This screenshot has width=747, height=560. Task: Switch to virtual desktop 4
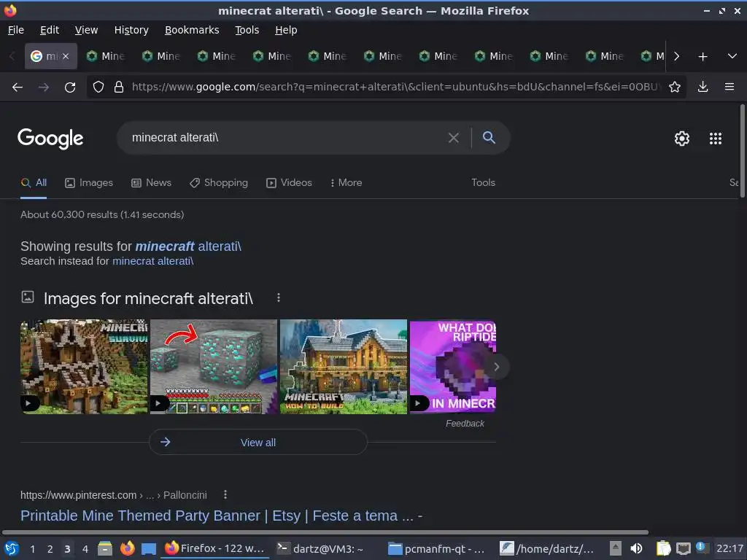[85, 549]
